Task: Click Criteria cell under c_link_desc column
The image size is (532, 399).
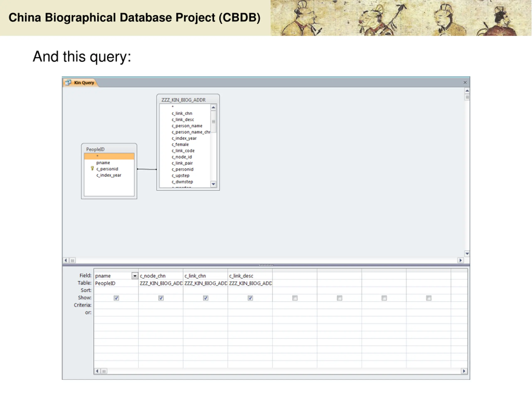Action: click(250, 305)
